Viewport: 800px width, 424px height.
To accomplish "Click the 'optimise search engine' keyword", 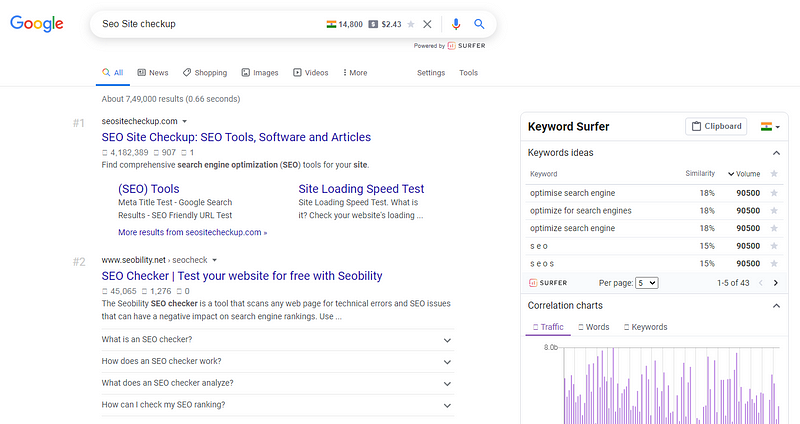I will pos(572,193).
